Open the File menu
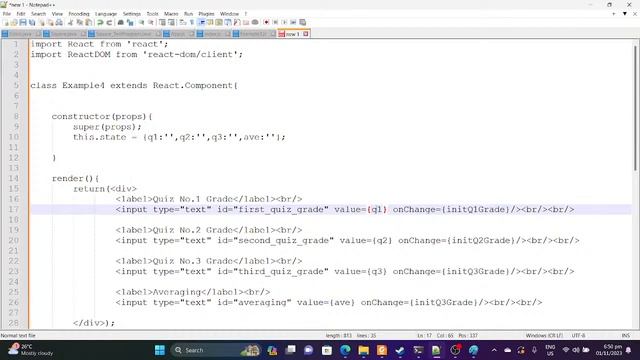 [x=7, y=14]
